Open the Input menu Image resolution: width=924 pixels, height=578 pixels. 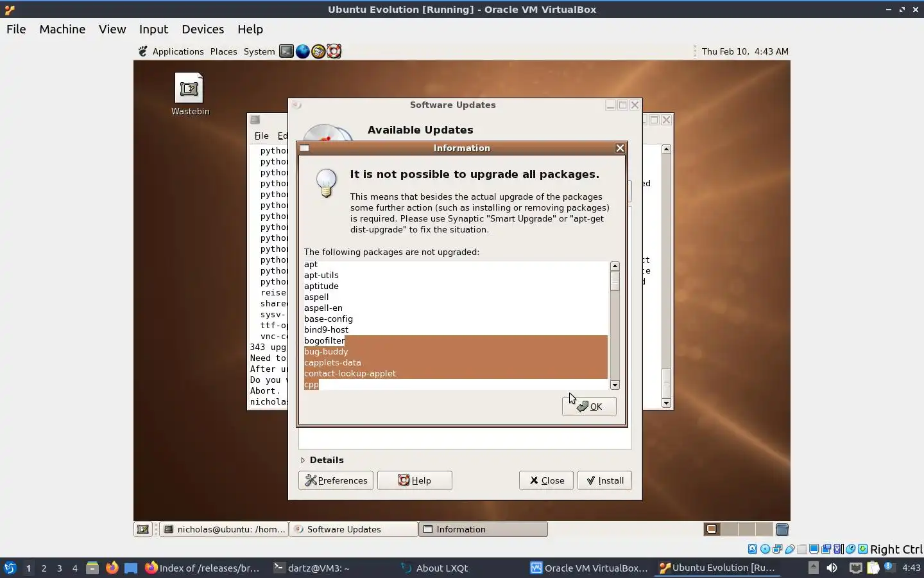(153, 29)
